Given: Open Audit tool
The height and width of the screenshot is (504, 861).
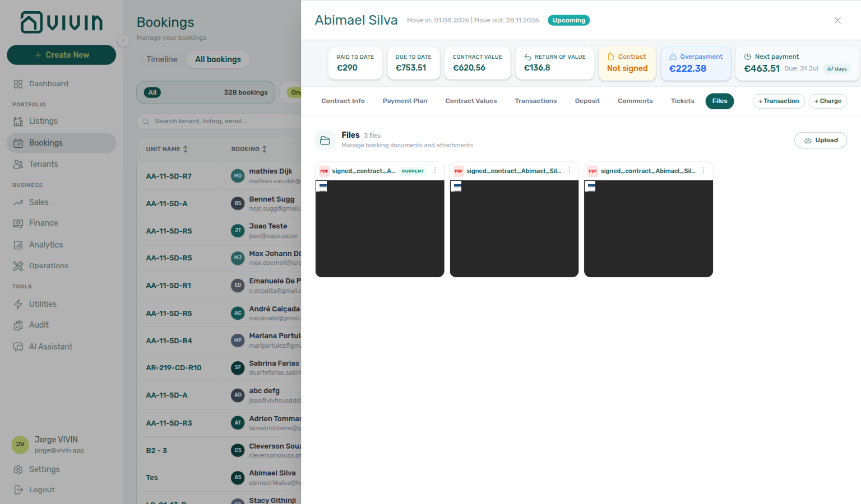Looking at the screenshot, I should point(61,325).
